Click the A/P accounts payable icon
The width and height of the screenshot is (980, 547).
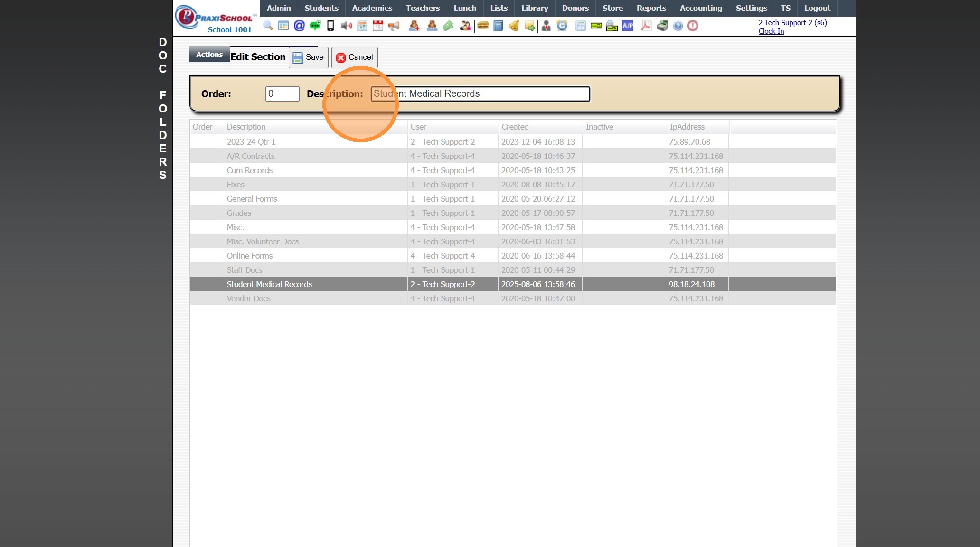click(x=628, y=26)
